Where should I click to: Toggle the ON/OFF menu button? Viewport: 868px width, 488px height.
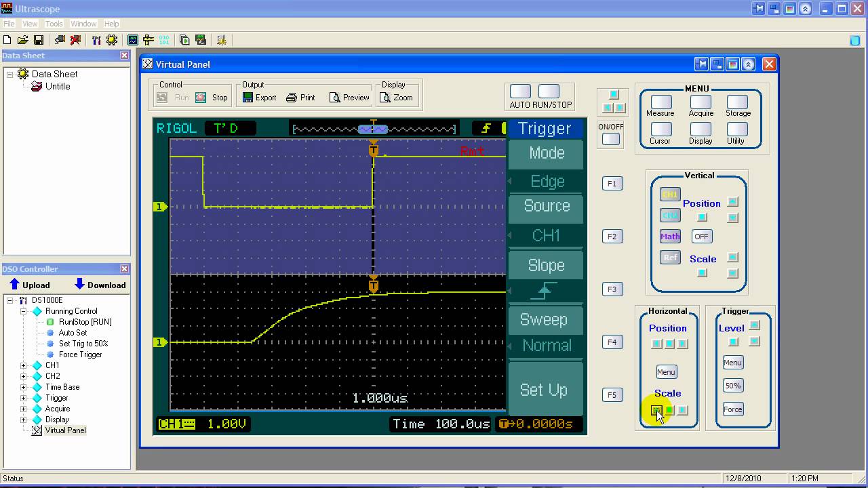(x=611, y=139)
